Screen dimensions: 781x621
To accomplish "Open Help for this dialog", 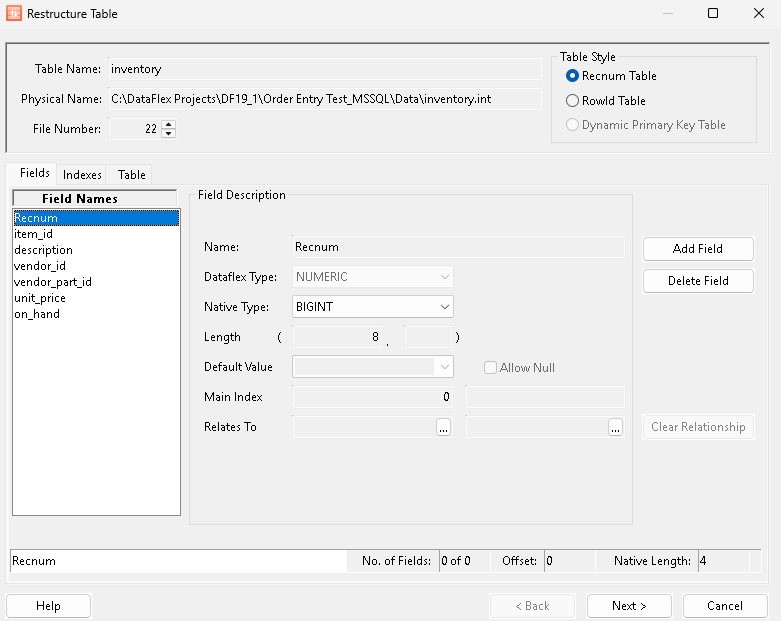I will (48, 606).
